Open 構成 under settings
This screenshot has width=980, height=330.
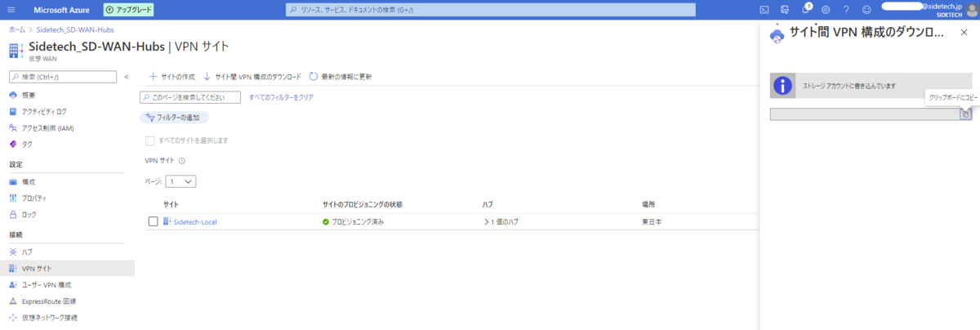tap(29, 181)
